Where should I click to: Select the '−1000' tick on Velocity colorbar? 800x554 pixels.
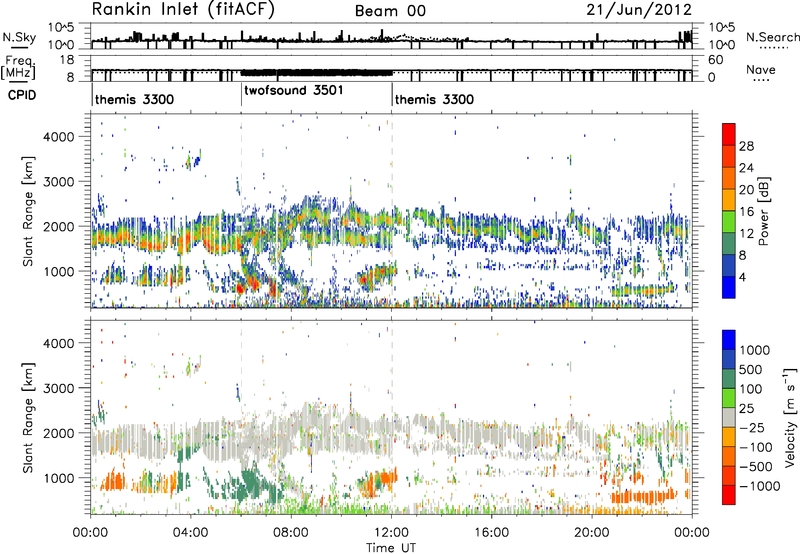(760, 486)
